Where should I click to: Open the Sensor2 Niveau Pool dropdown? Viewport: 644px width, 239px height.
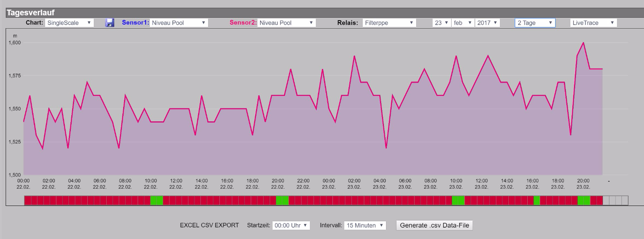point(287,23)
